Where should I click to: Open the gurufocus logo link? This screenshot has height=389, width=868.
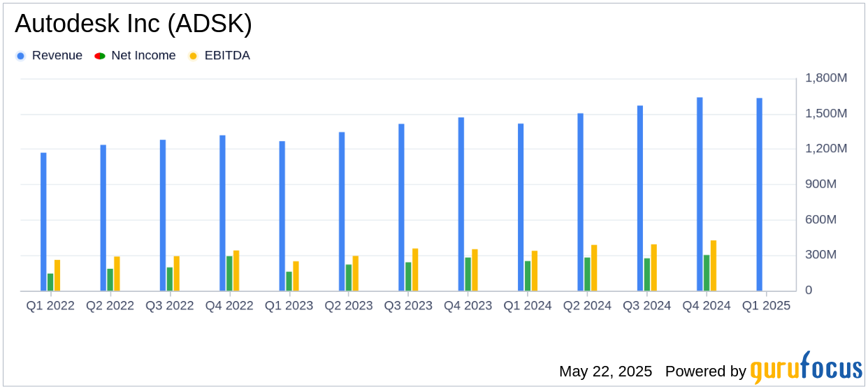[806, 368]
